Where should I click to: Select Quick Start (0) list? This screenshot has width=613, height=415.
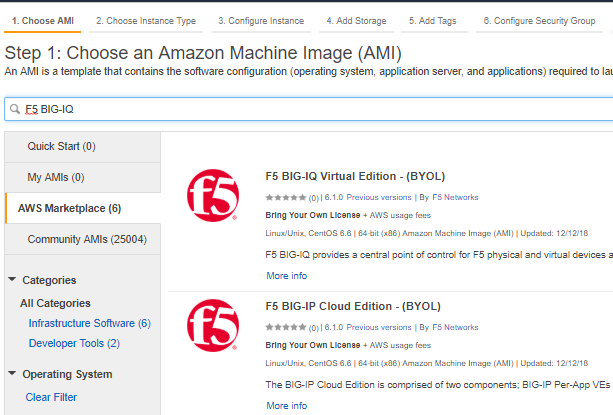click(83, 147)
